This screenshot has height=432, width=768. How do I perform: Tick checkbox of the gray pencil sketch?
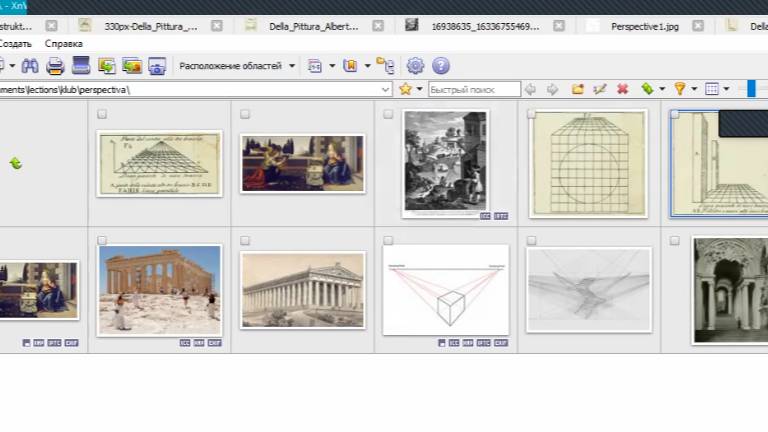coord(531,240)
